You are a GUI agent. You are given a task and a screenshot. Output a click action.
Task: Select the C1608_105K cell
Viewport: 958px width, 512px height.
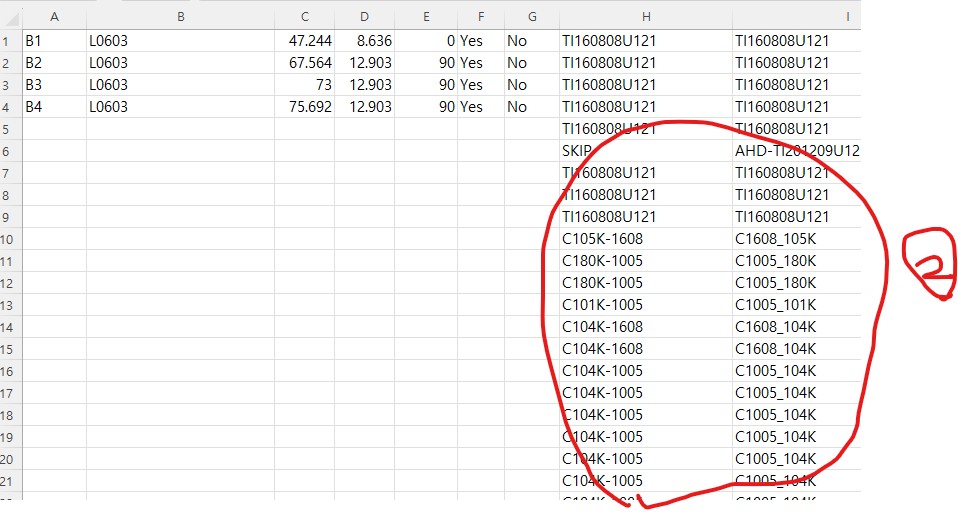point(776,239)
